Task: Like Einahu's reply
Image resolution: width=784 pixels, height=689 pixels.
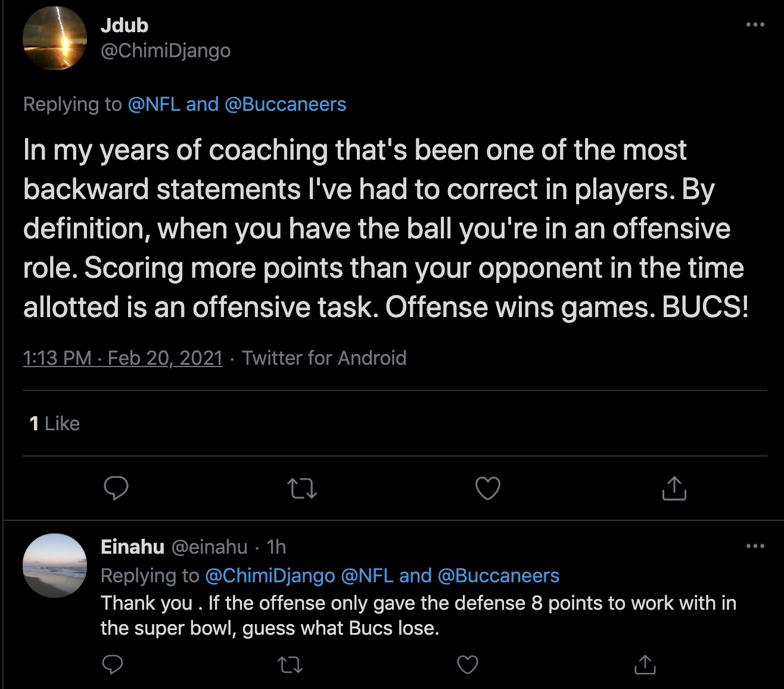Action: 468,664
